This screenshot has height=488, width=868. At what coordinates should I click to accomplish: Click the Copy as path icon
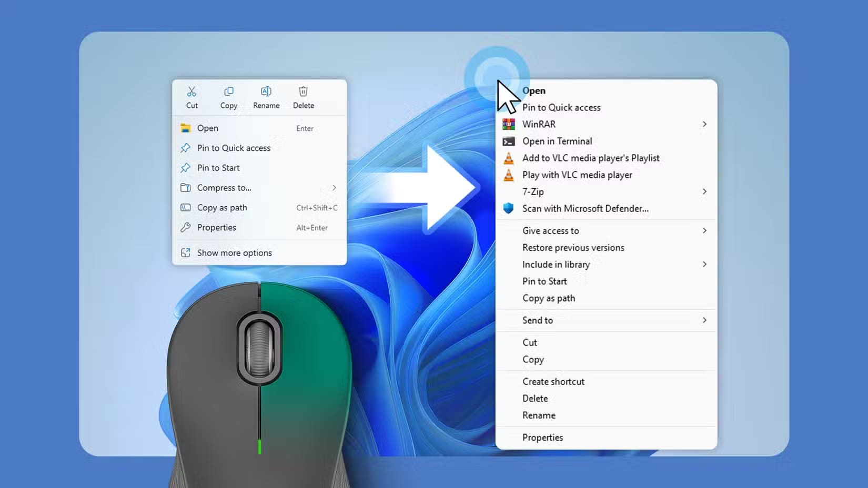tap(185, 207)
